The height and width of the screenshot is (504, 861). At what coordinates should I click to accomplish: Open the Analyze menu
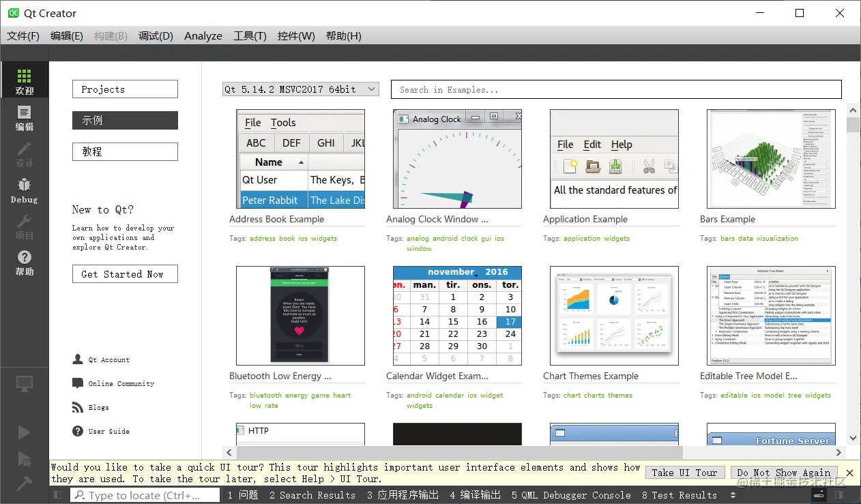203,36
